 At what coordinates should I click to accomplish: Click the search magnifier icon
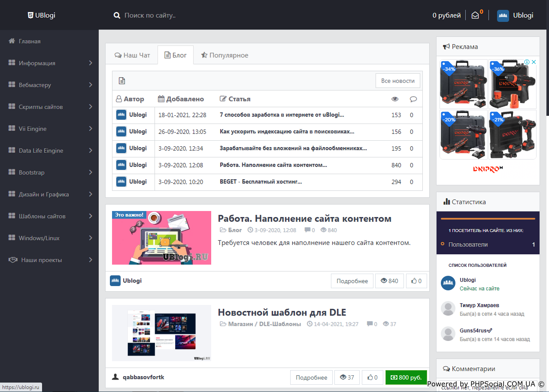[117, 15]
